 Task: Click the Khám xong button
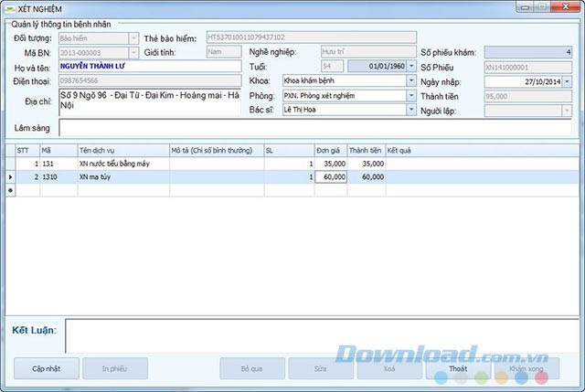pos(526,368)
